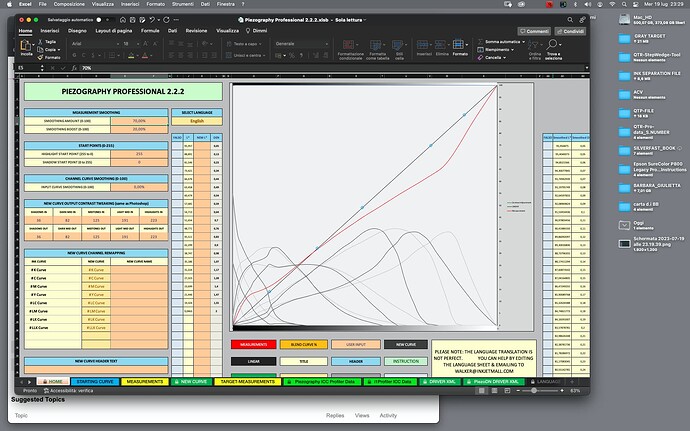Click Testo a capo wrap text
The width and height of the screenshot is (690, 431).
pyautogui.click(x=243, y=44)
